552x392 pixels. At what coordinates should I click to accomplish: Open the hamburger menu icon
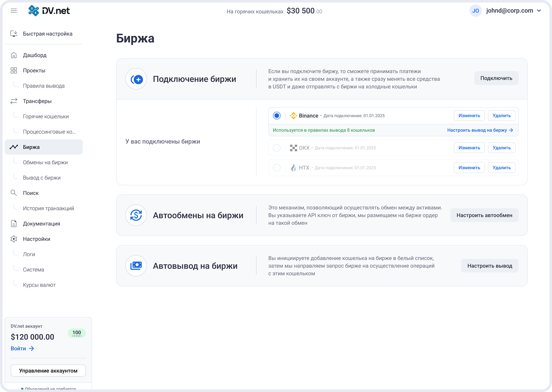pos(14,11)
